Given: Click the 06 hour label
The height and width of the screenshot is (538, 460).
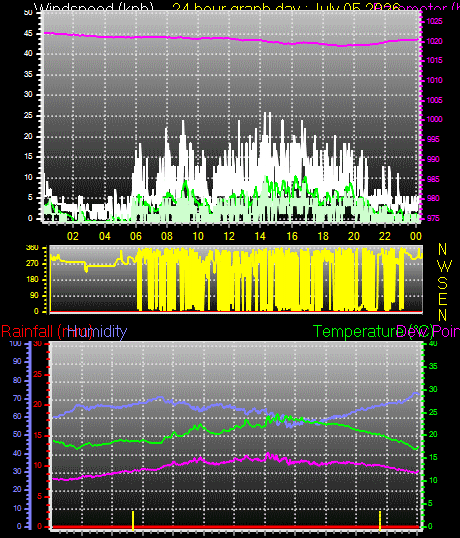Looking at the screenshot, I should 136,236.
